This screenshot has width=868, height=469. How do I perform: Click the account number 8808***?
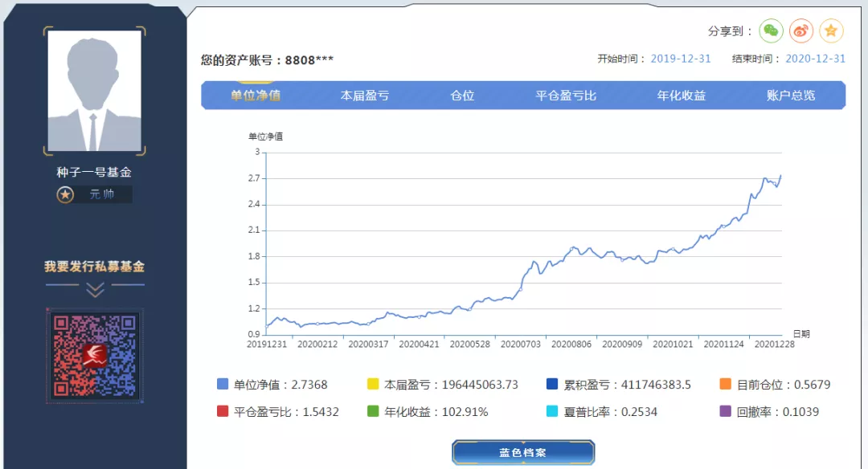pyautogui.click(x=309, y=59)
